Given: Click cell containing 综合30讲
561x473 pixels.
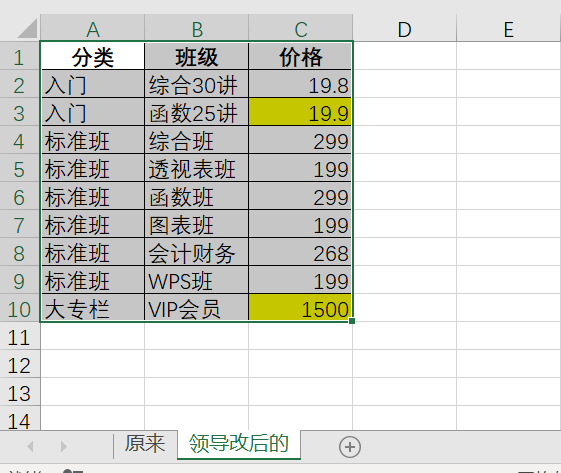Looking at the screenshot, I should [197, 84].
